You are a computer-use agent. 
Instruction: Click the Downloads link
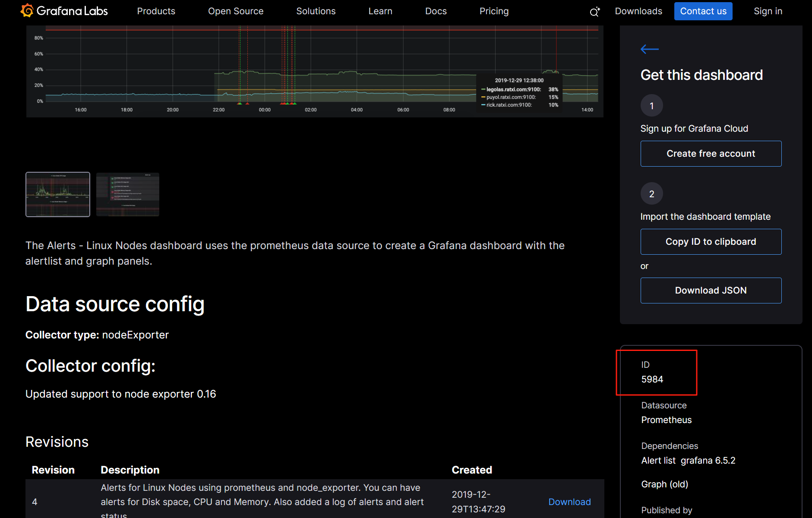pos(638,11)
